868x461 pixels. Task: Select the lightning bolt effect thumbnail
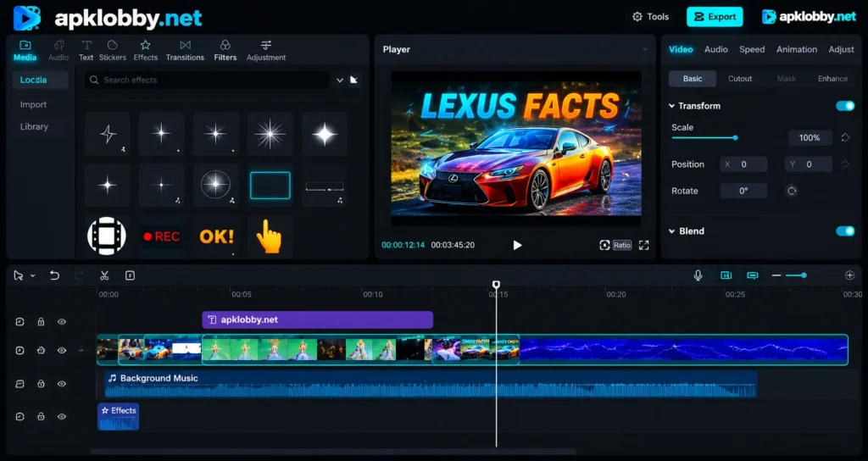tap(108, 134)
